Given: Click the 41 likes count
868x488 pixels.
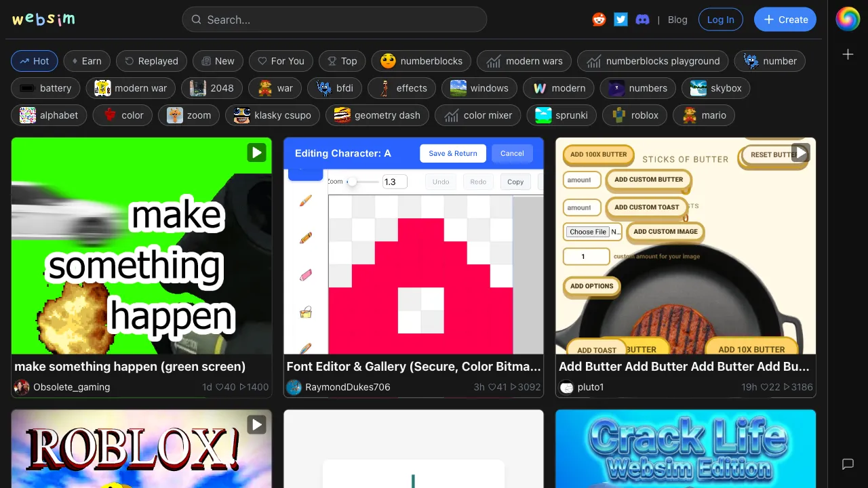Looking at the screenshot, I should 497,388.
